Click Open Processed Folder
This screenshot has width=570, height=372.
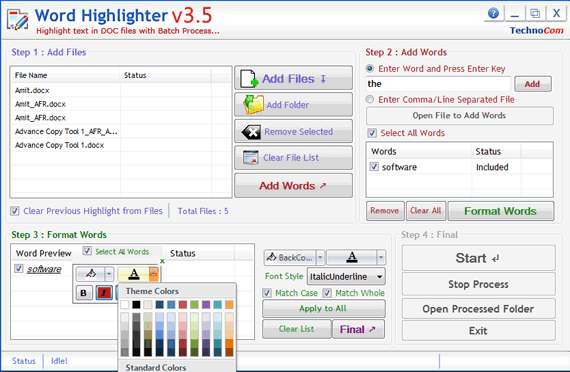(x=478, y=309)
